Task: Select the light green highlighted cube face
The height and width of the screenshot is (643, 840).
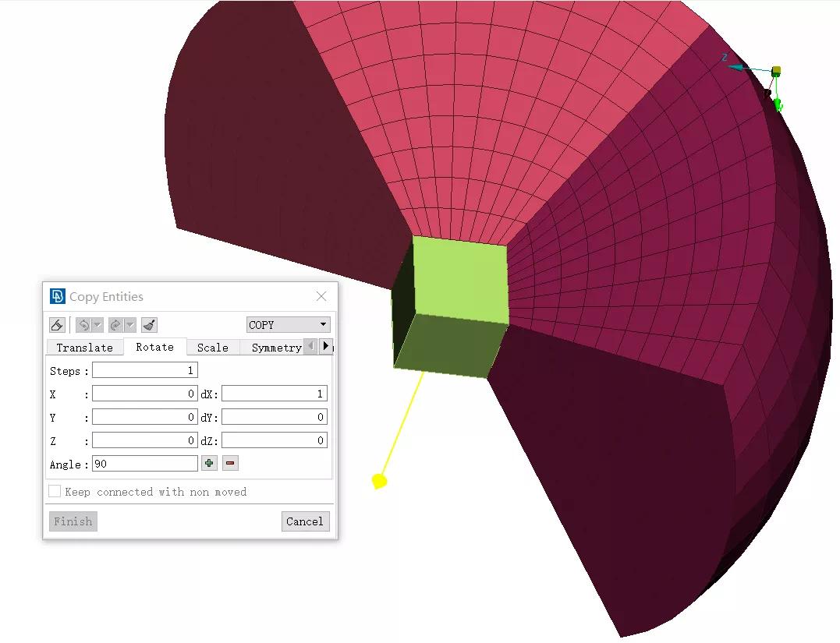Action: 461,280
